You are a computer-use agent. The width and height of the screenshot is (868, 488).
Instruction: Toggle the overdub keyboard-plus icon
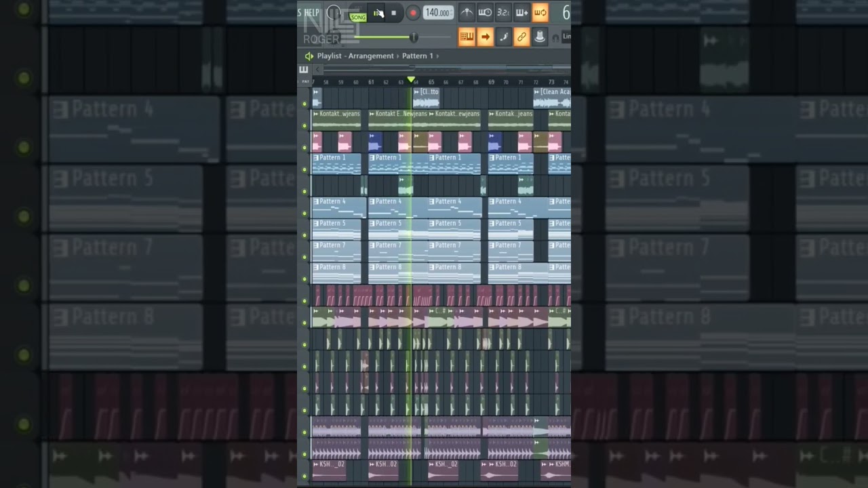(x=521, y=12)
